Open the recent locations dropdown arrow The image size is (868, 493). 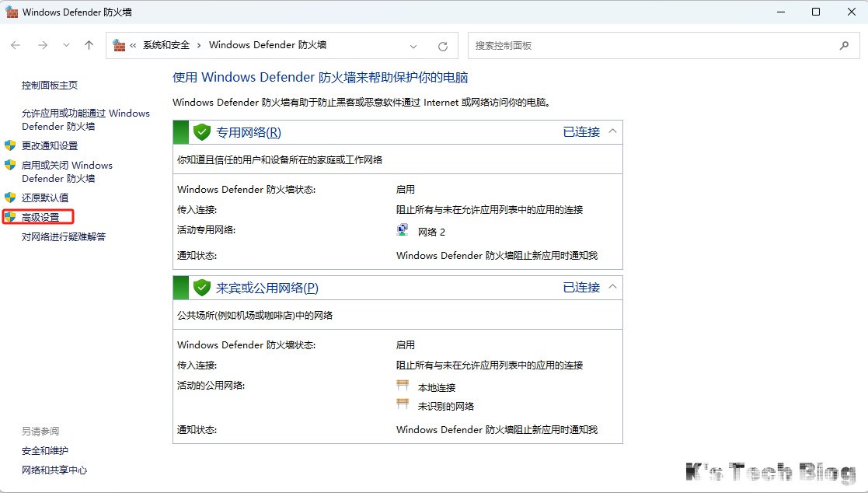coord(66,46)
